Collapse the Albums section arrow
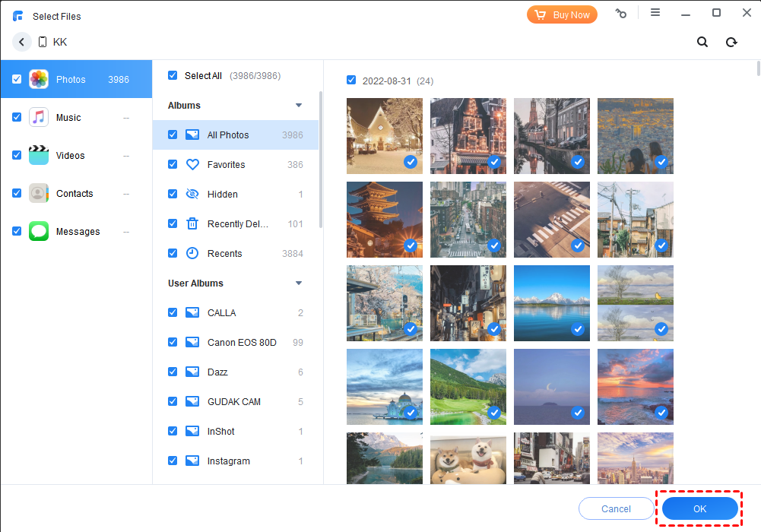The image size is (761, 532). click(x=299, y=106)
